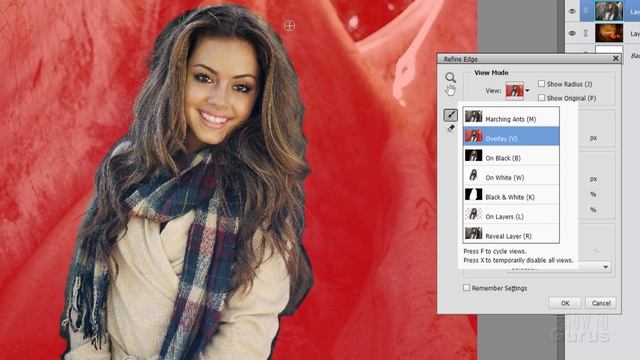640x360 pixels.
Task: Click the Marching Ants view thumbnail icon
Action: [473, 116]
